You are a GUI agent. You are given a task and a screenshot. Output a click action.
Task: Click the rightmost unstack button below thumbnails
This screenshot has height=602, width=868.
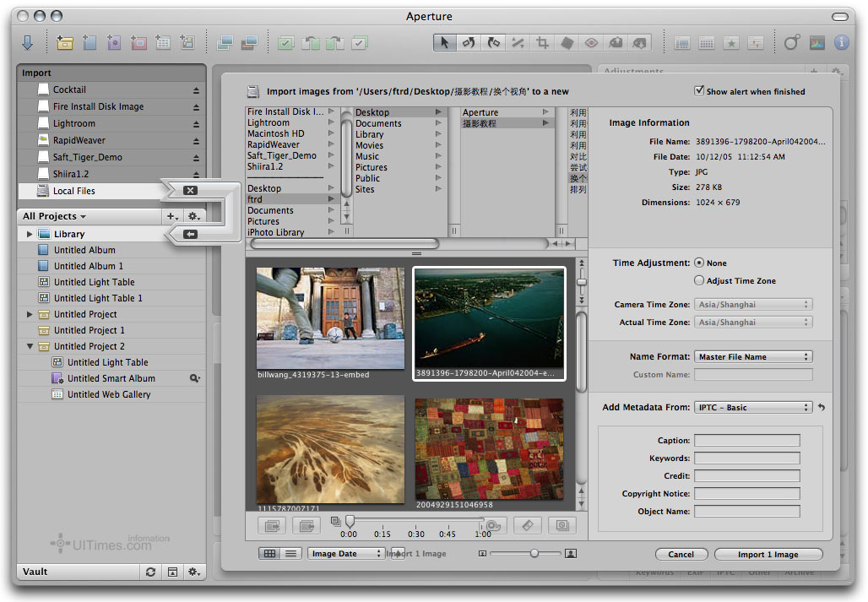[561, 525]
